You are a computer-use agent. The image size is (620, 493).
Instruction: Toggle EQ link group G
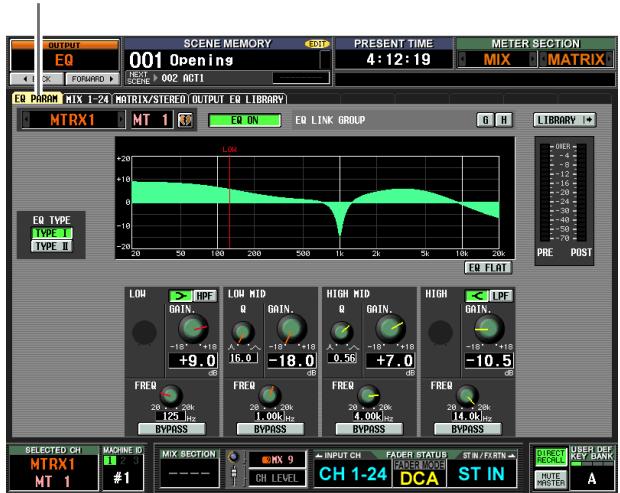click(x=485, y=120)
